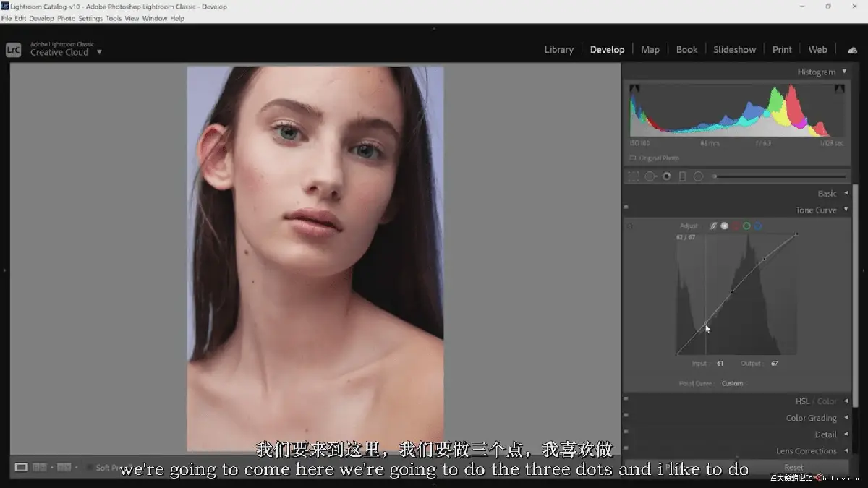Screen dimensions: 868x488
Task: Click the cloud sync status icon
Action: (852, 50)
